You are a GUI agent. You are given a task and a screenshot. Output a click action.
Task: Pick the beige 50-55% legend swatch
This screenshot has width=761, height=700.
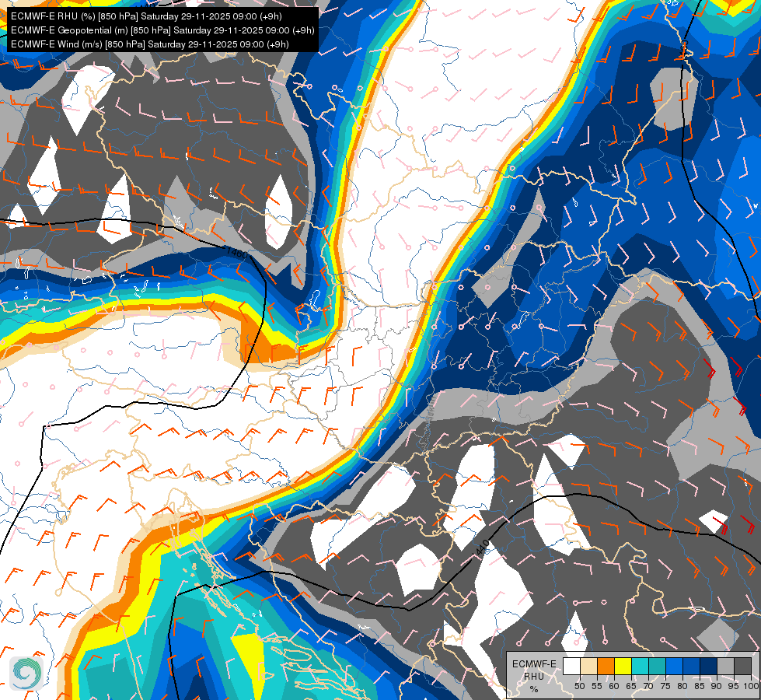pyautogui.click(x=588, y=666)
